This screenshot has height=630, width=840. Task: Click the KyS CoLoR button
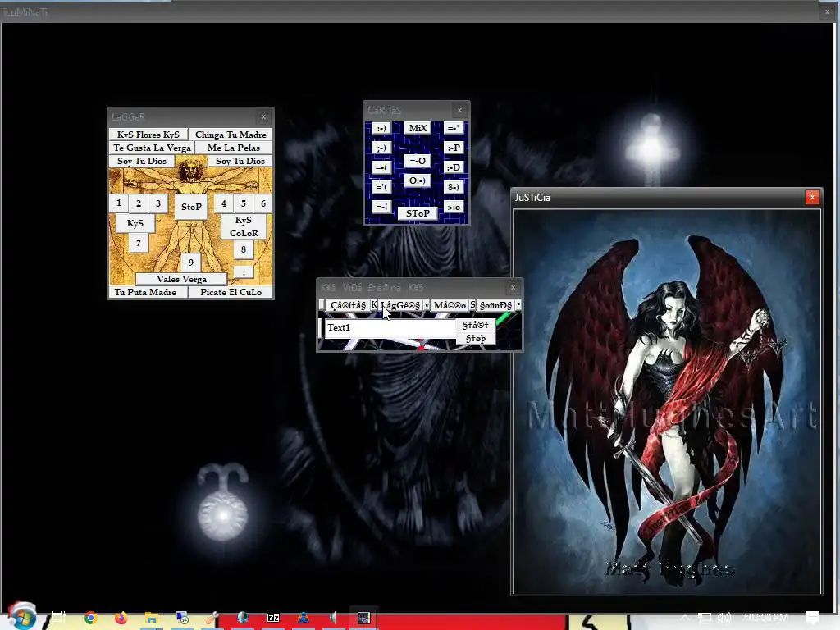coord(244,226)
